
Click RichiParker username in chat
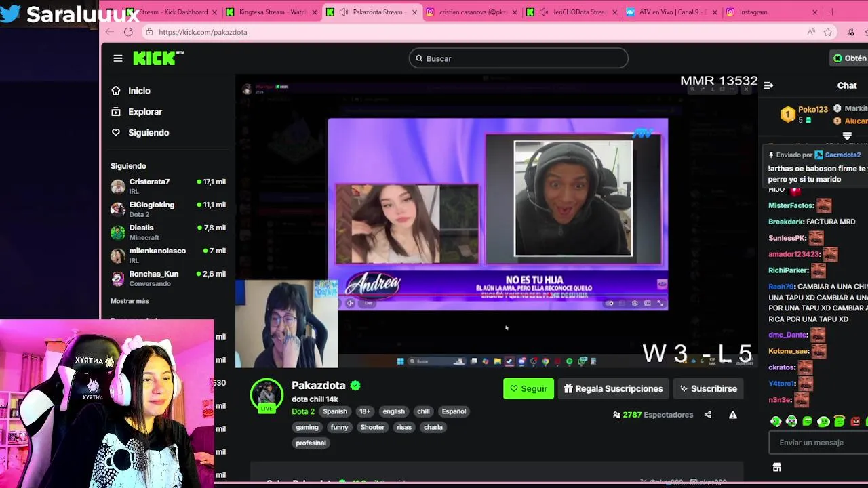[789, 270]
